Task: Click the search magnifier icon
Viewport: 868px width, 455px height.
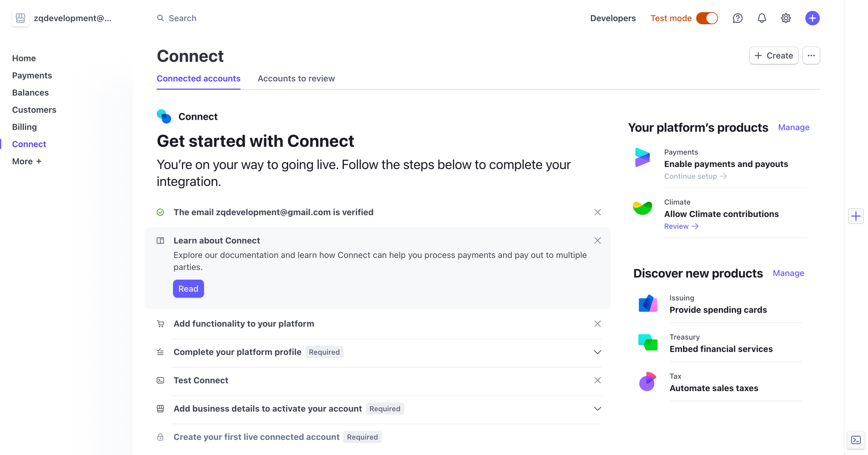Action: click(160, 18)
